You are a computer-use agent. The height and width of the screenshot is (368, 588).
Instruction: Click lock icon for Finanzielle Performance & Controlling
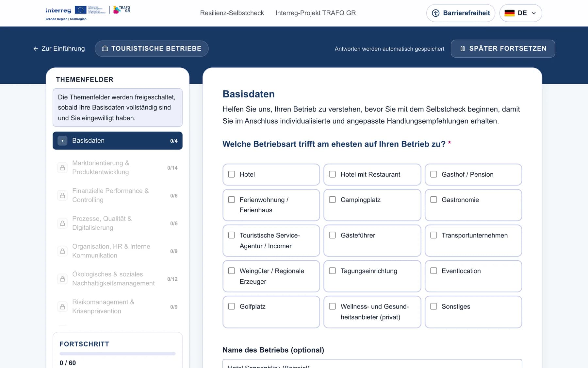[62, 196]
